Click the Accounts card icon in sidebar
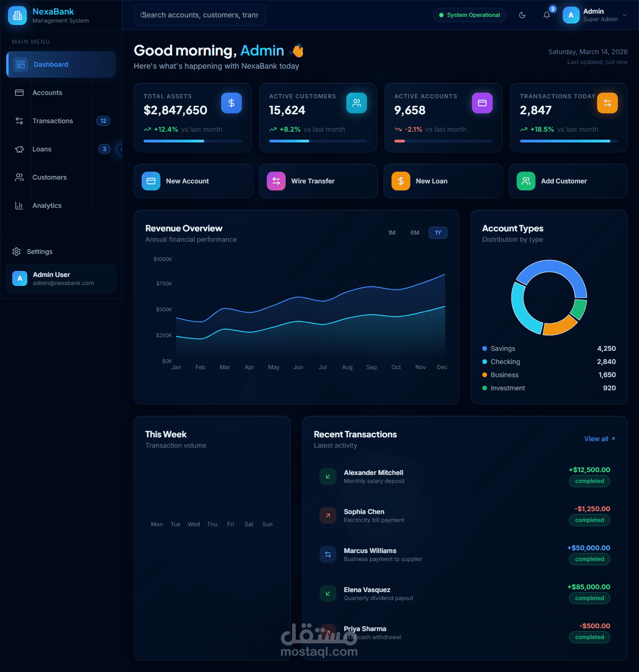 coord(19,93)
